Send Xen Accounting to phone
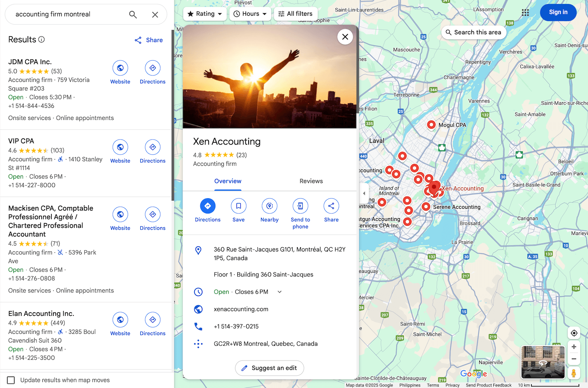The image size is (588, 388). (300, 206)
